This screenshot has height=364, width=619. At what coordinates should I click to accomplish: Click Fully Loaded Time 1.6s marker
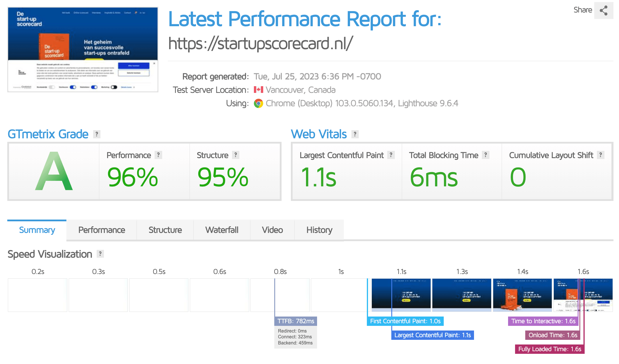click(x=549, y=349)
